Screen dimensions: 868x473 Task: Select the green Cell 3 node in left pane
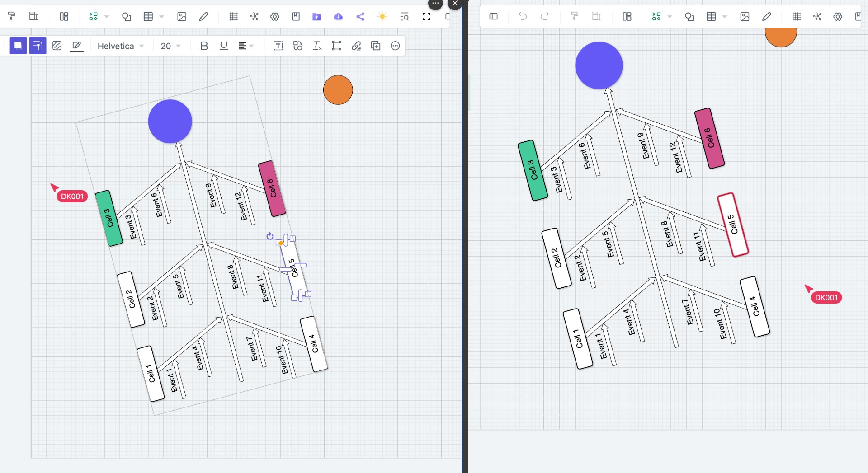pos(109,218)
